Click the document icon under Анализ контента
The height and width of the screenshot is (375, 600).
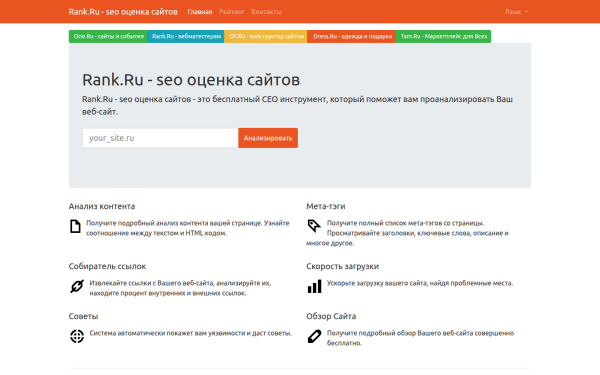(75, 226)
